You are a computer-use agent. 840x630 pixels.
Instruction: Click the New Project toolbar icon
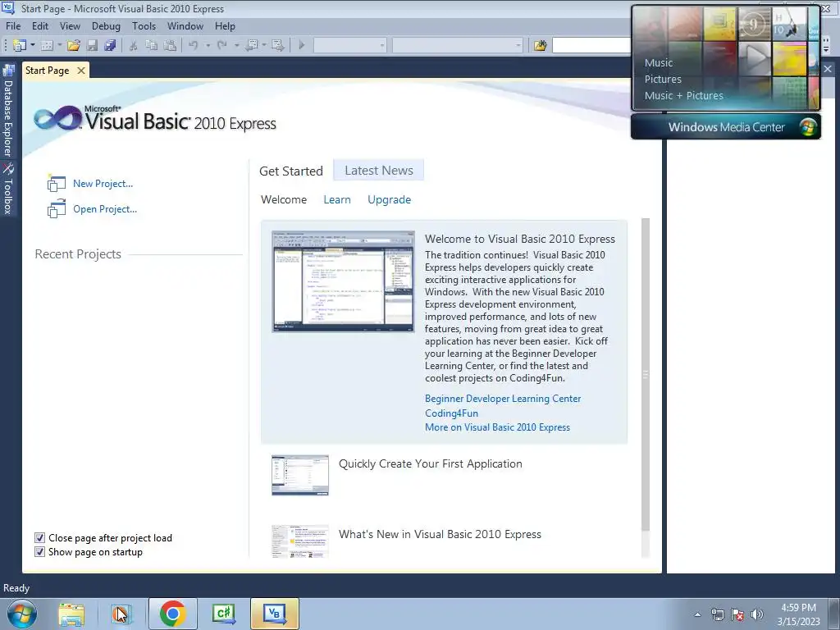(20, 46)
